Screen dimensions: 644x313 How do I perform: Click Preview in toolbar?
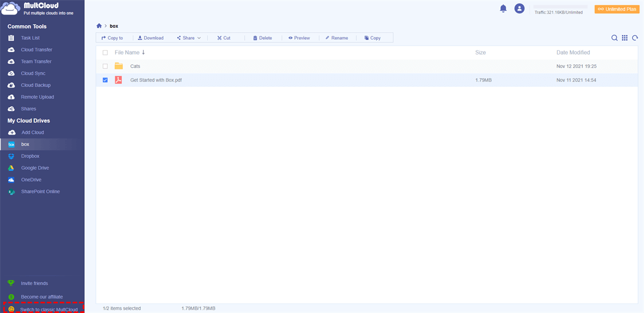coord(299,38)
